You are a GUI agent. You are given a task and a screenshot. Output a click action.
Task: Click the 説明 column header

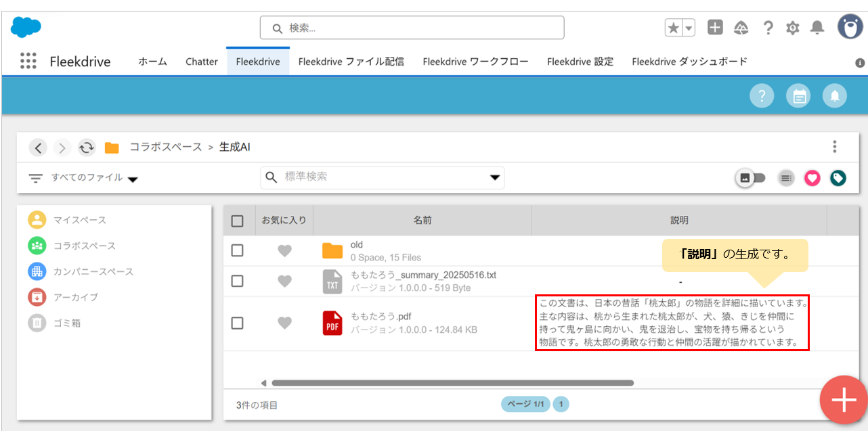click(679, 221)
